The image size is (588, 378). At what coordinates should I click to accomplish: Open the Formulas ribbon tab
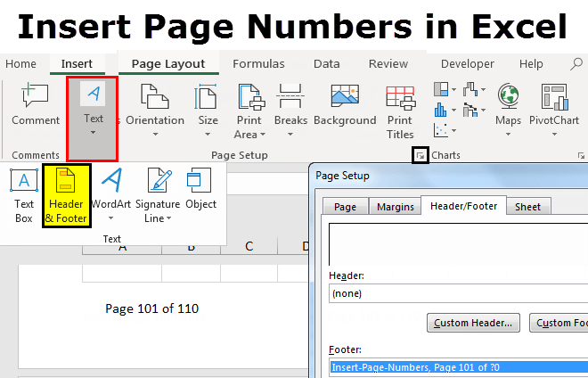[x=258, y=64]
